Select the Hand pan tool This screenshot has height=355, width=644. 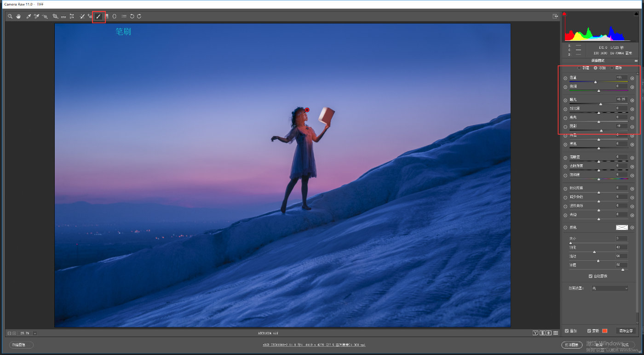pyautogui.click(x=18, y=17)
